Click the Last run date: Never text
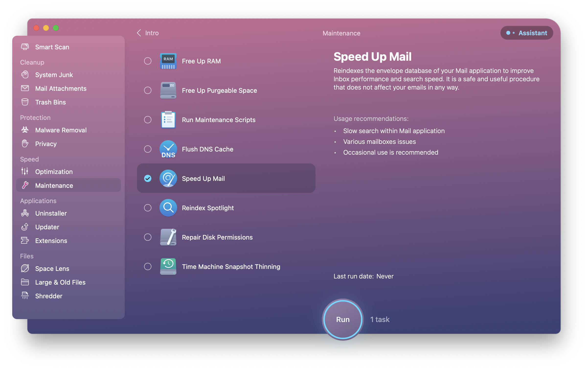The image size is (588, 370). [363, 276]
